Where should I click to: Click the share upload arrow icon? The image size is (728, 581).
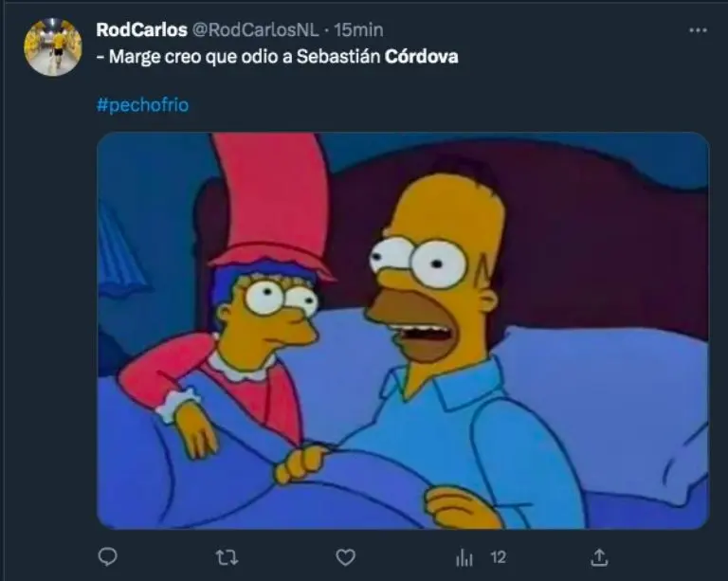click(599, 557)
